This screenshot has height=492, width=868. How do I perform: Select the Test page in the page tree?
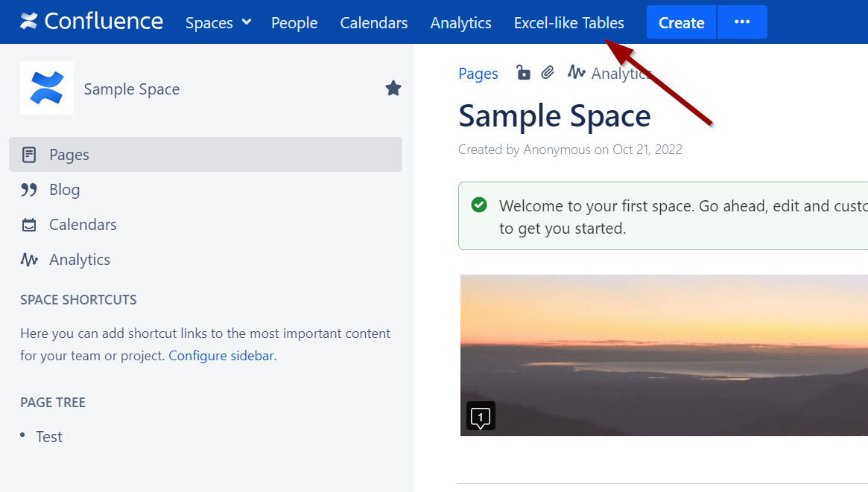49,436
